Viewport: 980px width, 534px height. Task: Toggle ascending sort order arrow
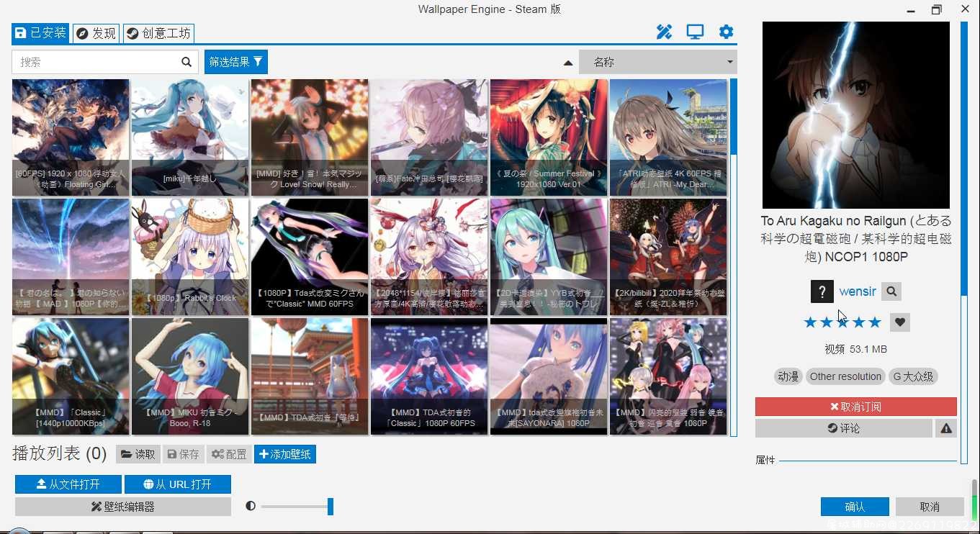pyautogui.click(x=568, y=63)
